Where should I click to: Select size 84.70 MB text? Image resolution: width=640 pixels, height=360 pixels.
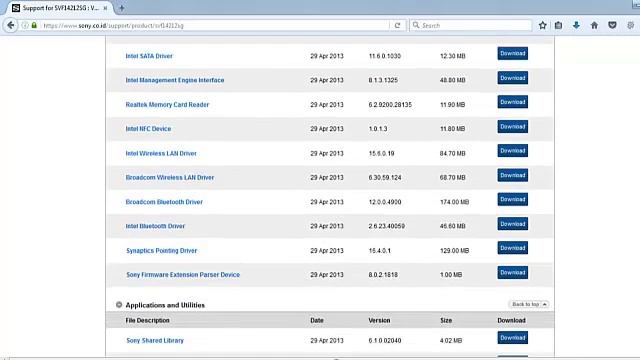452,153
